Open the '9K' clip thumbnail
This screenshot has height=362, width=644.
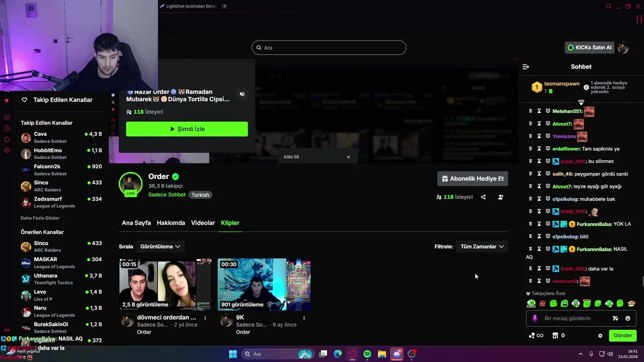(264, 285)
